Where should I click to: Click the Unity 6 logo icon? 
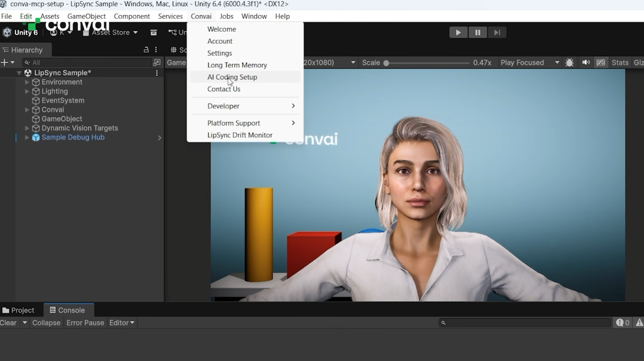click(x=7, y=33)
